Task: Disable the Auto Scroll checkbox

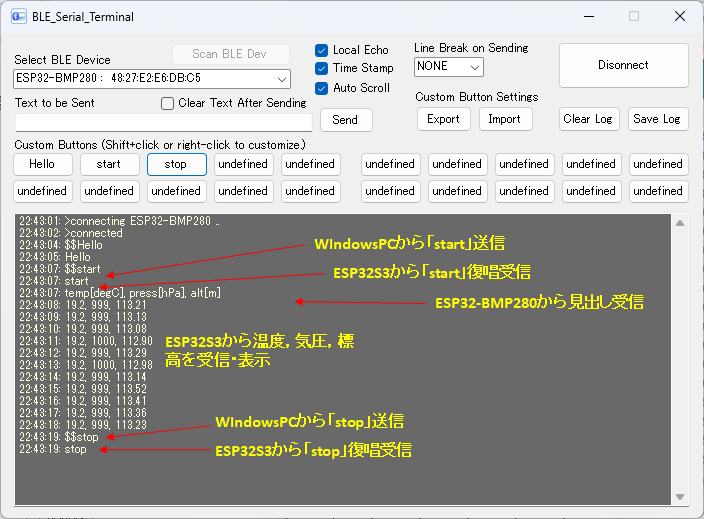Action: click(322, 88)
